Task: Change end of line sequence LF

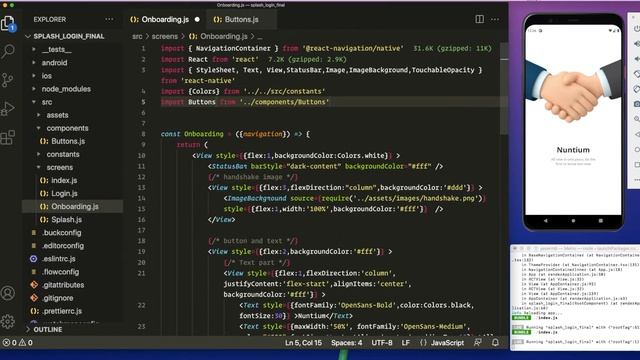Action: tap(405, 342)
